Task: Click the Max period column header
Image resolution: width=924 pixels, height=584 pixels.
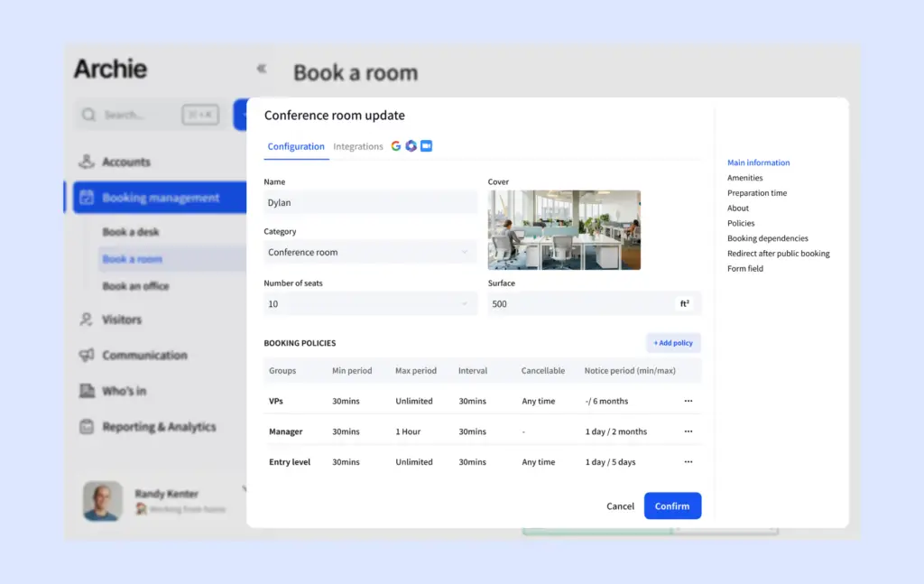Action: [416, 371]
